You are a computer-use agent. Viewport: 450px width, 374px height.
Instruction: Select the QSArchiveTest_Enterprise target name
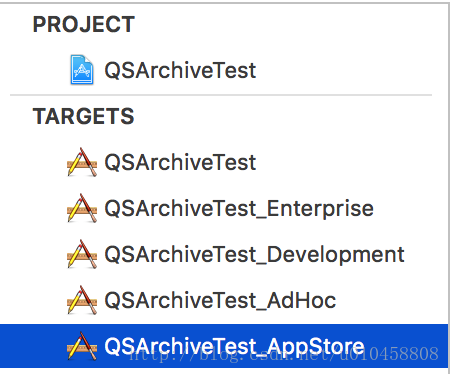pos(239,209)
